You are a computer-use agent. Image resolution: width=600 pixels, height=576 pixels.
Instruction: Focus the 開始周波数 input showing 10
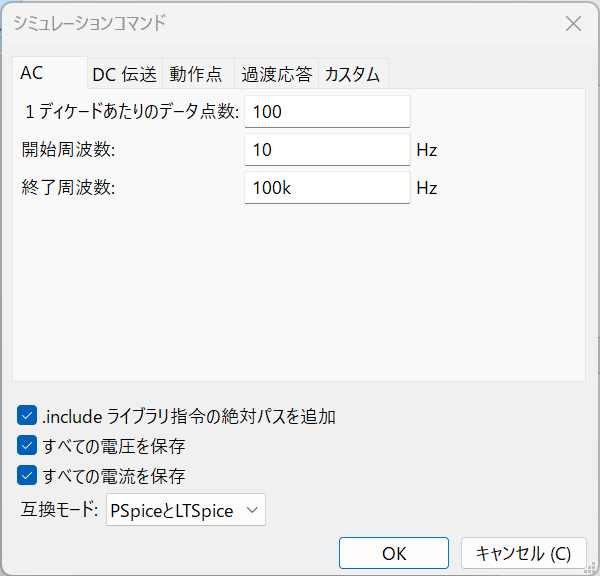pos(327,150)
